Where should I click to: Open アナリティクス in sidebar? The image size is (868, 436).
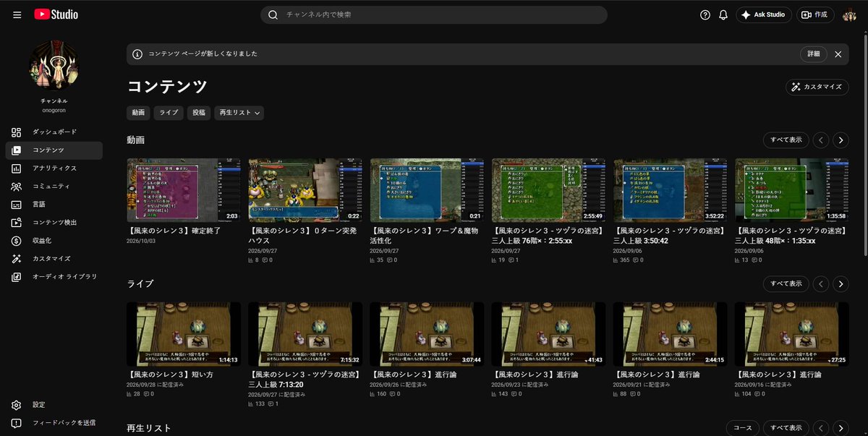click(x=54, y=168)
